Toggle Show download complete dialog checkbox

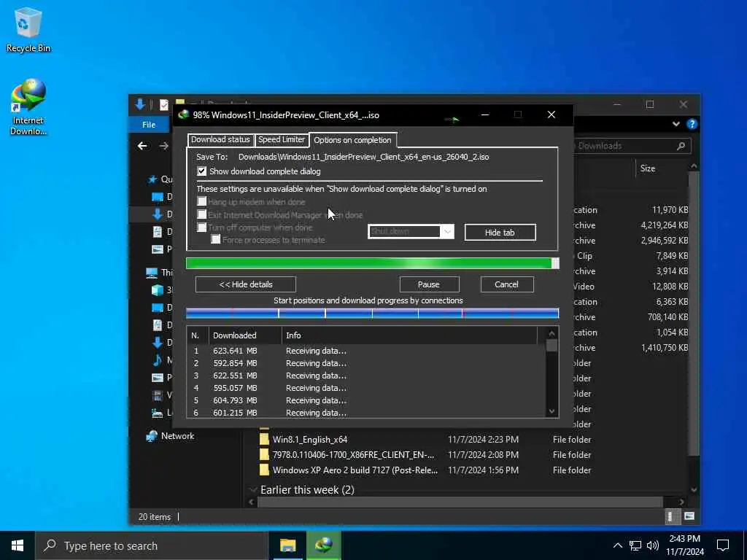(x=202, y=171)
